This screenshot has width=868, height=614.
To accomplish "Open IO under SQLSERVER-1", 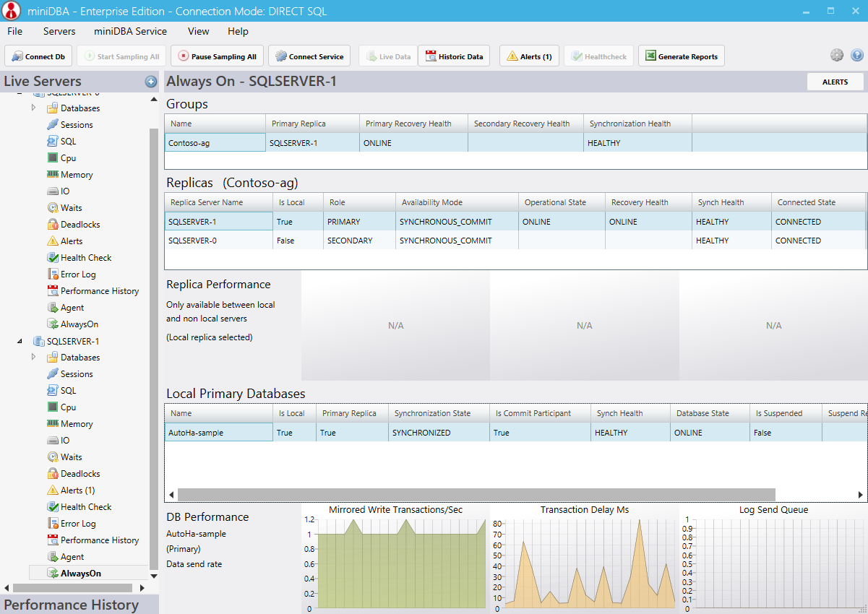I will pos(58,441).
